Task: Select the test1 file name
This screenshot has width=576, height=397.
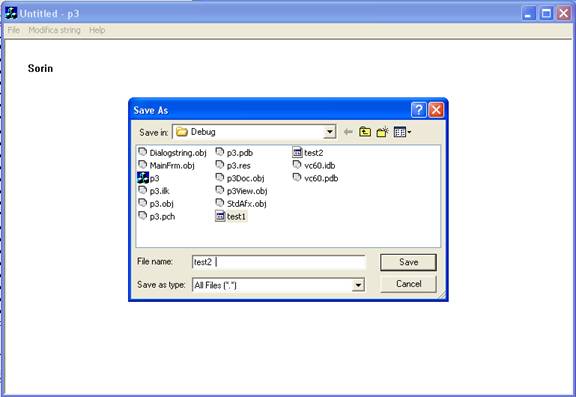Action: (x=236, y=217)
